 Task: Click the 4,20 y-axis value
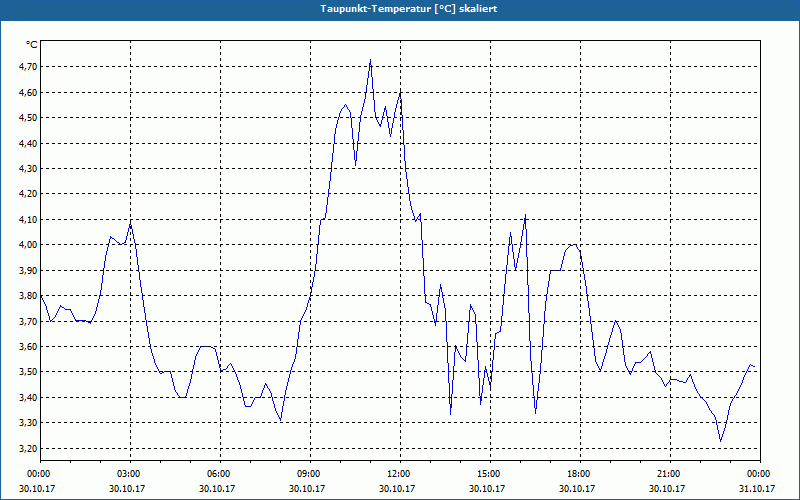[x=28, y=194]
